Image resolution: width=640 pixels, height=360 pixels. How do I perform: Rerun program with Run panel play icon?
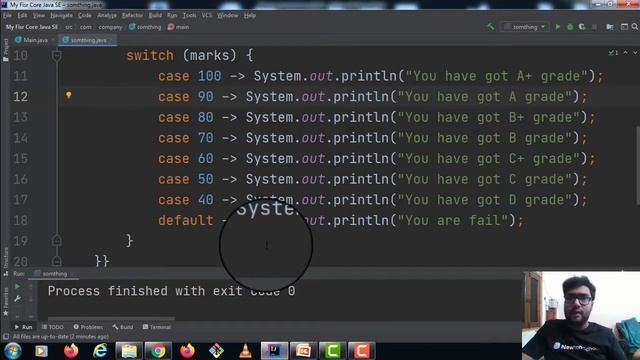[18, 287]
